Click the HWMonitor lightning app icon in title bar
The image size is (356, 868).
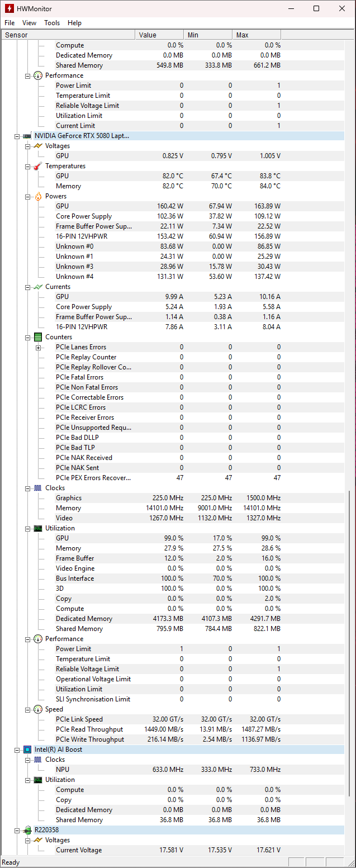tap(9, 8)
